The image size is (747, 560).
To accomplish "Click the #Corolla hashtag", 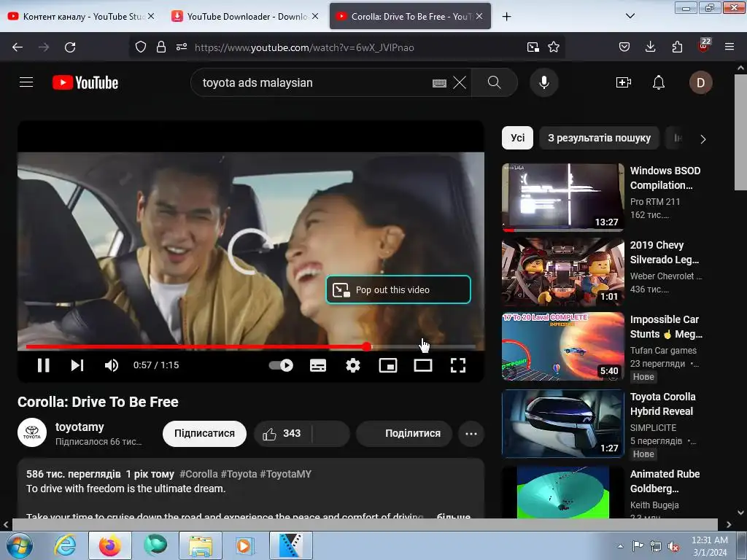I will (198, 474).
